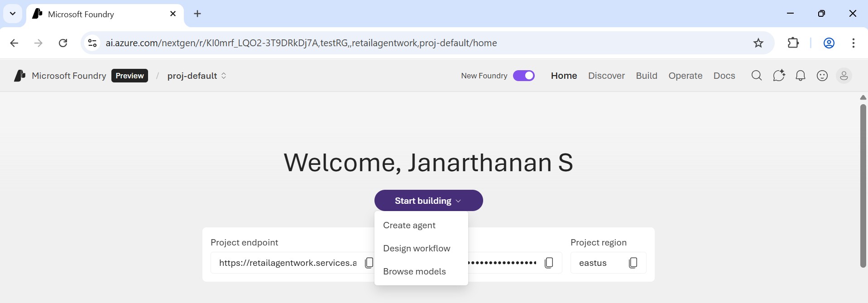868x303 pixels.
Task: Open the Chrome profile icon
Action: (829, 43)
